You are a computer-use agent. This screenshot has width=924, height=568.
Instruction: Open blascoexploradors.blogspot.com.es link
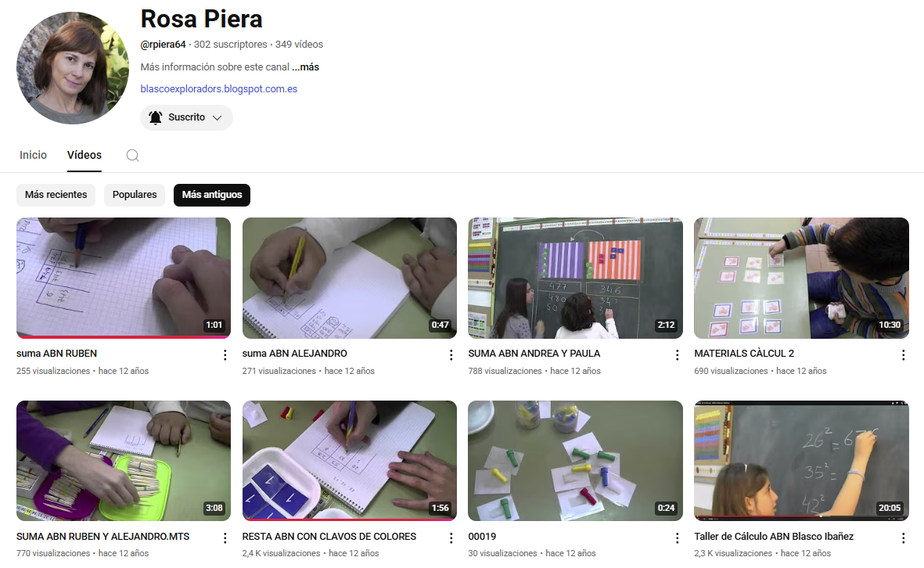tap(218, 89)
